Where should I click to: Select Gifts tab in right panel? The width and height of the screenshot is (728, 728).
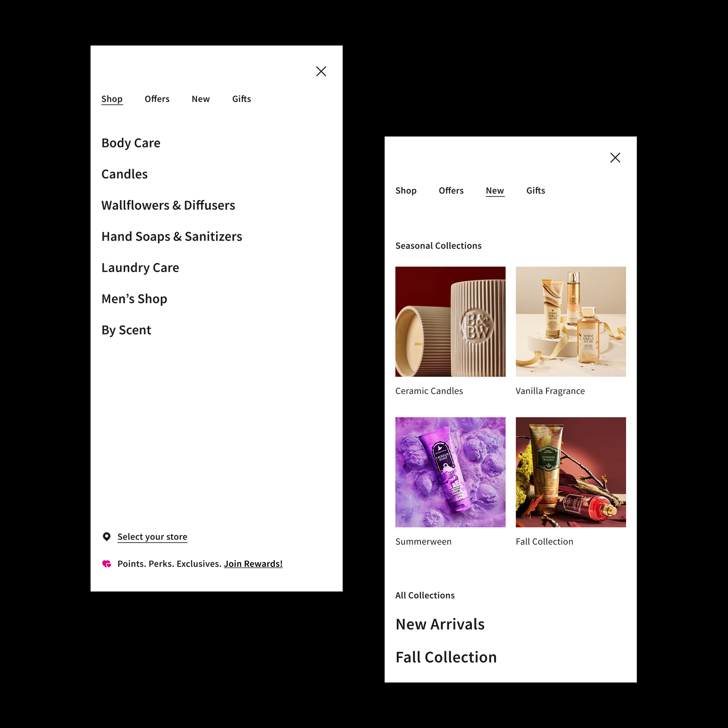click(x=536, y=191)
